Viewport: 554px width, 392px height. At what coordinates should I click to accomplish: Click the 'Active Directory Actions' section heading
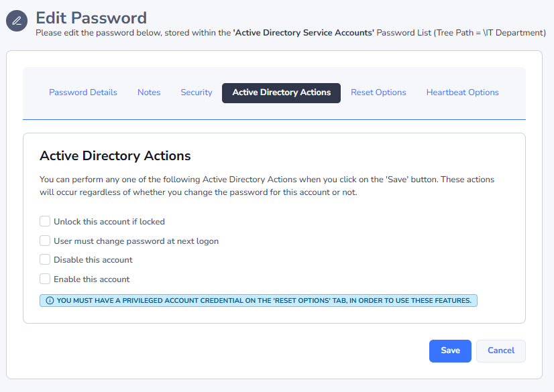(115, 156)
